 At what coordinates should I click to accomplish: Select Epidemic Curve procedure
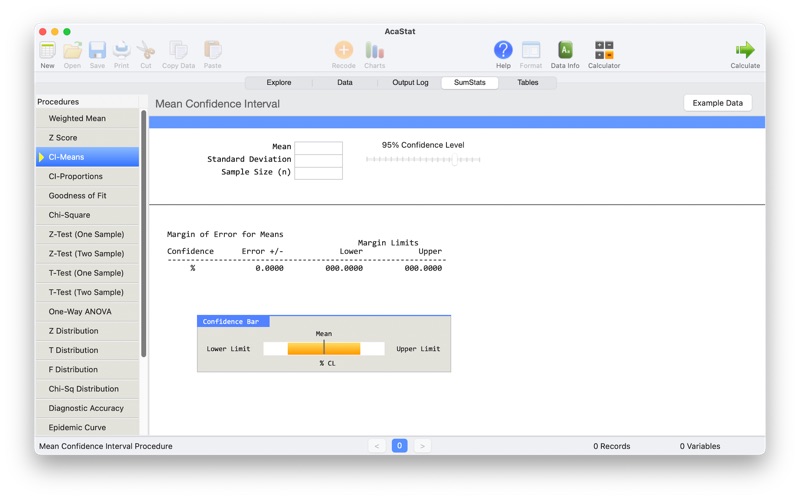pos(88,428)
